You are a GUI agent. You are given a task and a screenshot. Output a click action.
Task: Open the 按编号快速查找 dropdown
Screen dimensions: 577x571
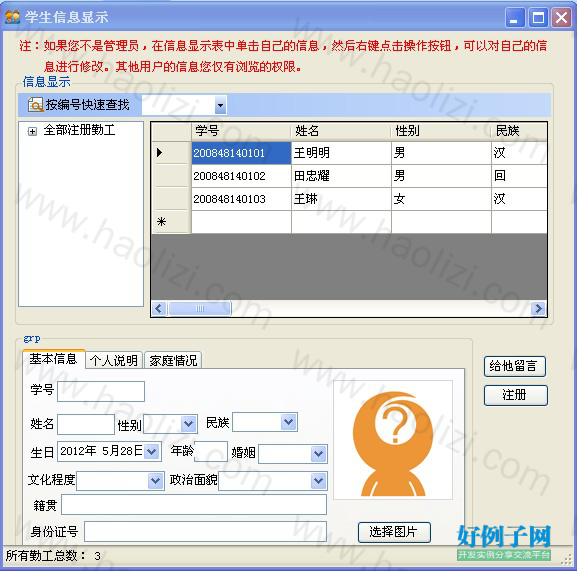click(x=220, y=106)
